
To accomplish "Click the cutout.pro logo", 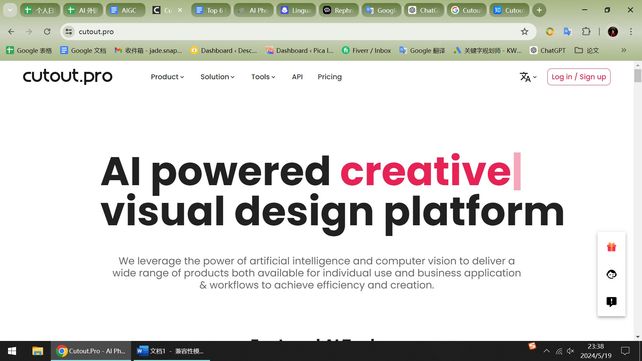I will click(68, 77).
